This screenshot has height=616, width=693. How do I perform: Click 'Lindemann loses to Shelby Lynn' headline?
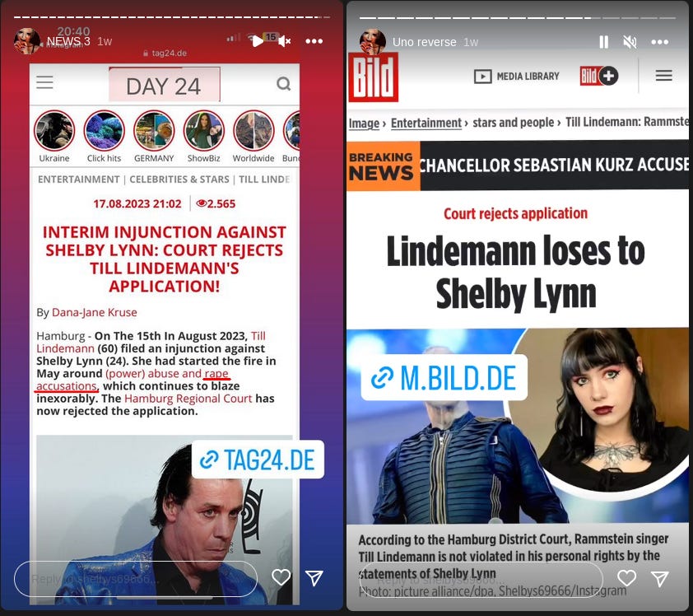pos(516,272)
